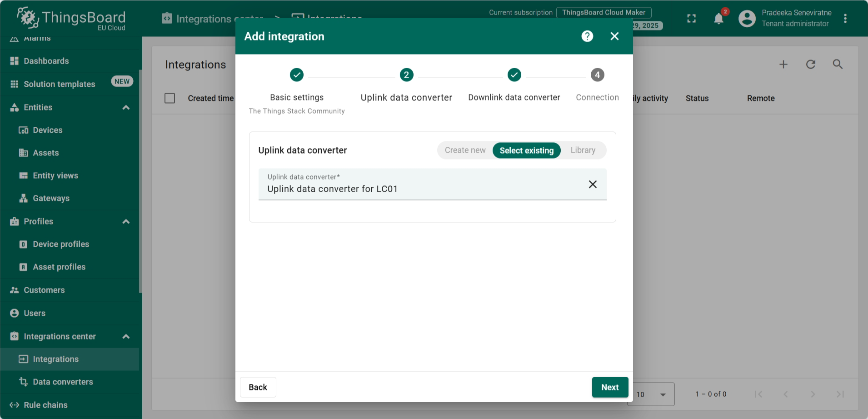This screenshot has height=419, width=868.
Task: Click the Gateways icon in sidebar
Action: tap(23, 199)
